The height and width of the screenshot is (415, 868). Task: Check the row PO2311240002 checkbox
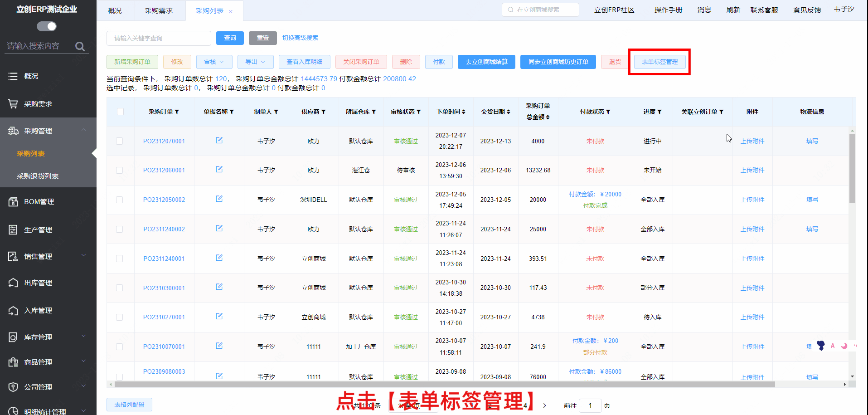point(120,229)
